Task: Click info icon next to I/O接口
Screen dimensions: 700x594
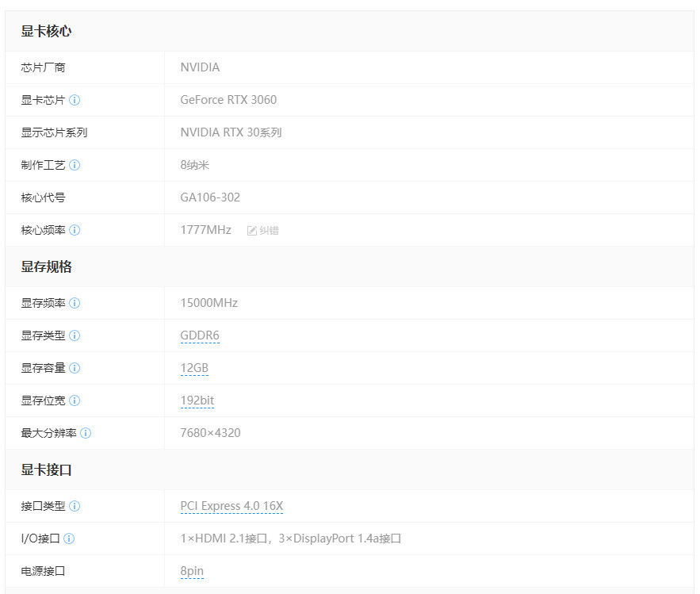Action: [69, 538]
